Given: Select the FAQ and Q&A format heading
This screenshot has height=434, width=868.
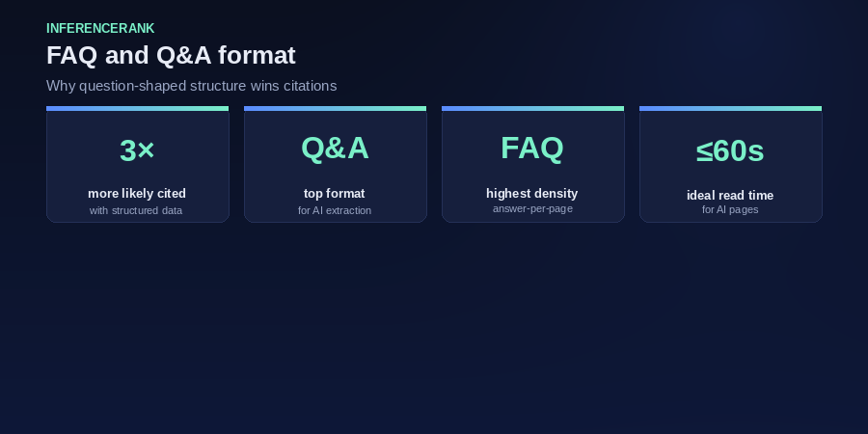Looking at the screenshot, I should click(171, 55).
